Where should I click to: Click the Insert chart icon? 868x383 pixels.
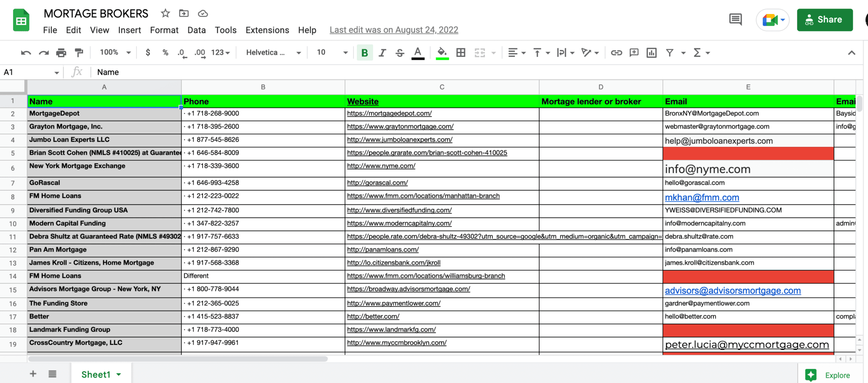click(651, 53)
